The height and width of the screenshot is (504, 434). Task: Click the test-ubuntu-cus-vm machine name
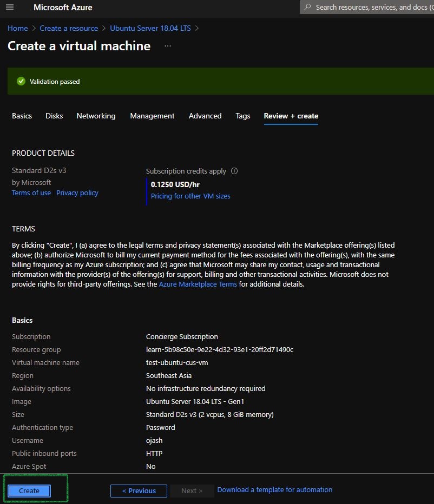[x=177, y=362]
